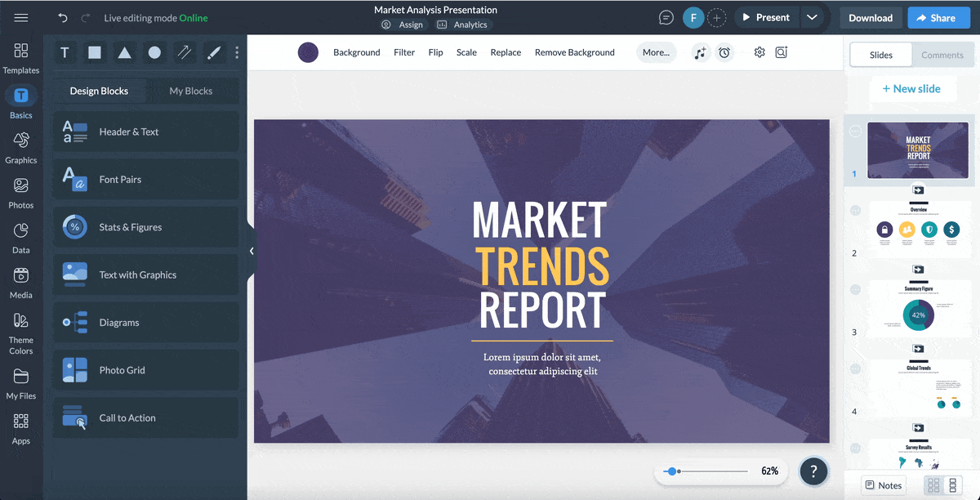Select the Text tool in the toolbar

point(65,51)
